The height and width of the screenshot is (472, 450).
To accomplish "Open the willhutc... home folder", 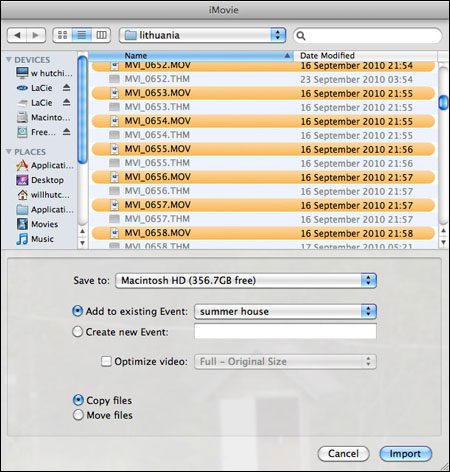I will click(43, 195).
